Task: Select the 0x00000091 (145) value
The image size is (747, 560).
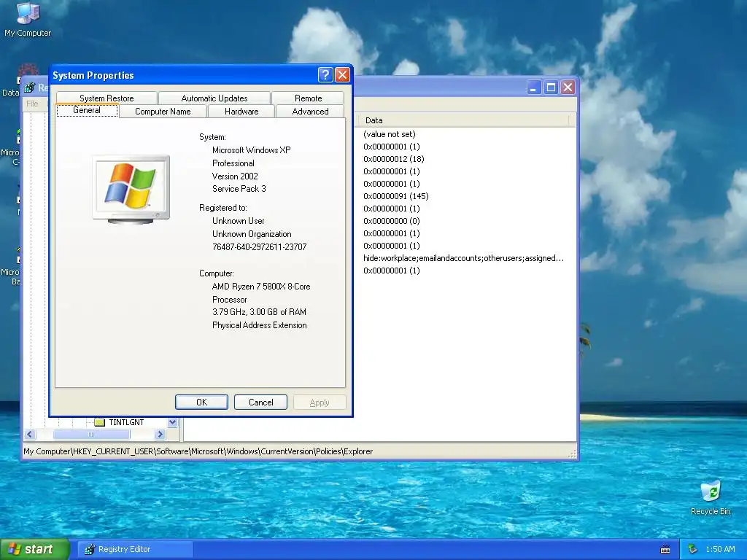Action: point(396,196)
